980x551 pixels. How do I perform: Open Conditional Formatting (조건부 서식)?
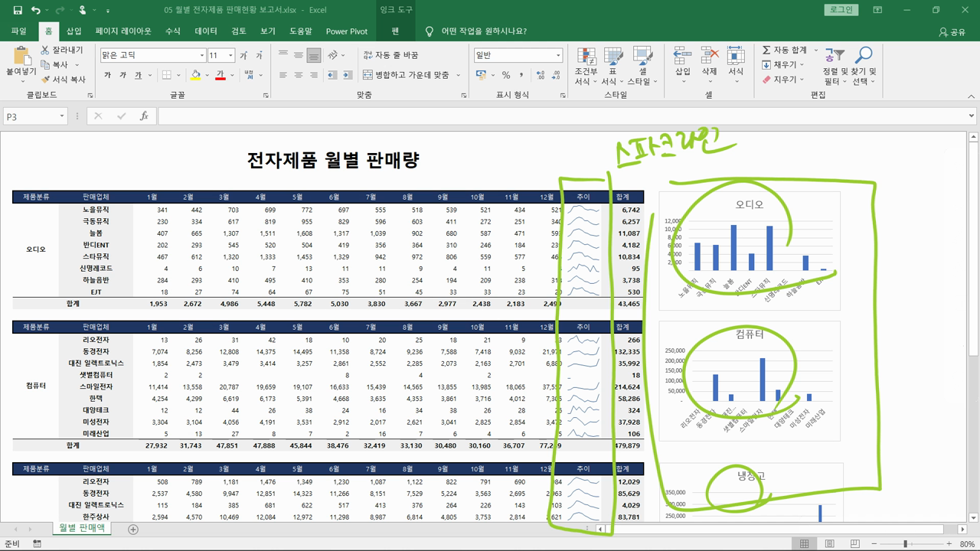click(586, 67)
